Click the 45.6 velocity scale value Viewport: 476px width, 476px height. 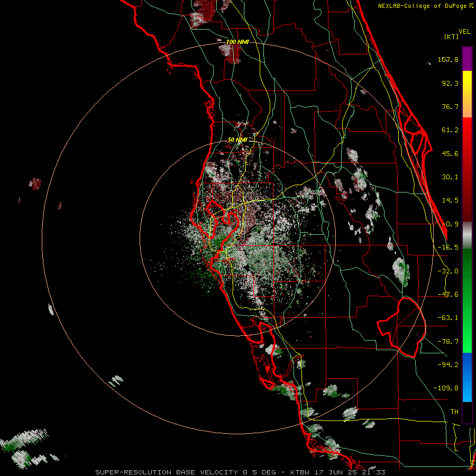[450, 153]
